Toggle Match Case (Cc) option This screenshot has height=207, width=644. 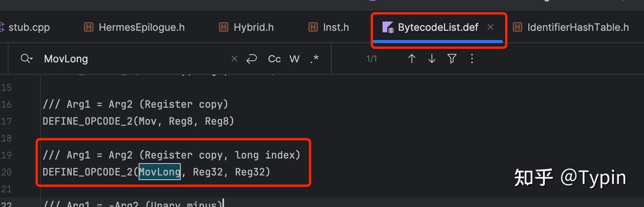(274, 59)
